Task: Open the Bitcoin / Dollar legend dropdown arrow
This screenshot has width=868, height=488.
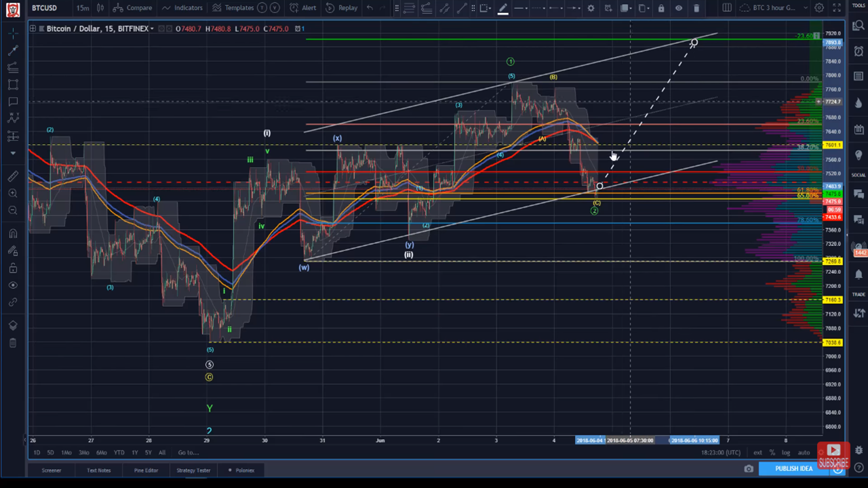Action: click(152, 28)
